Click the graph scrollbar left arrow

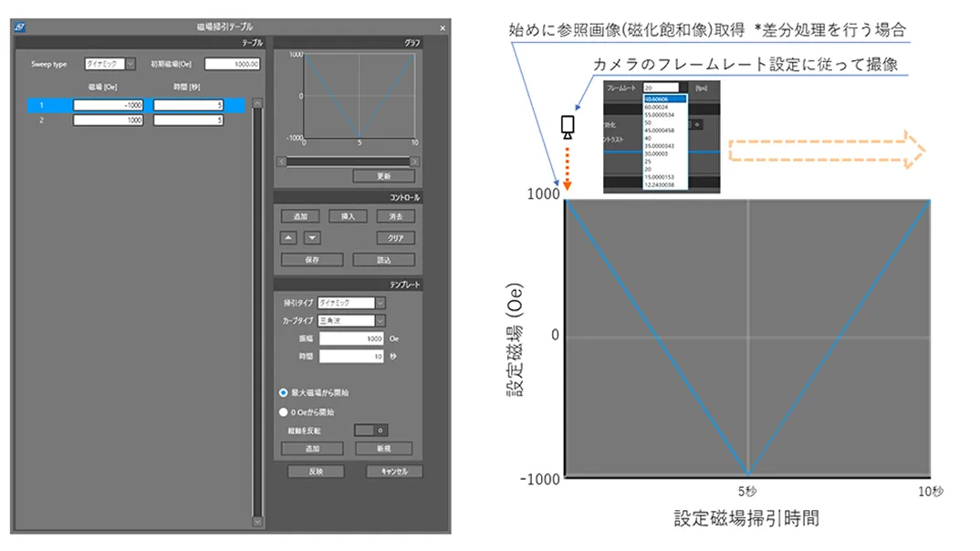tap(281, 161)
